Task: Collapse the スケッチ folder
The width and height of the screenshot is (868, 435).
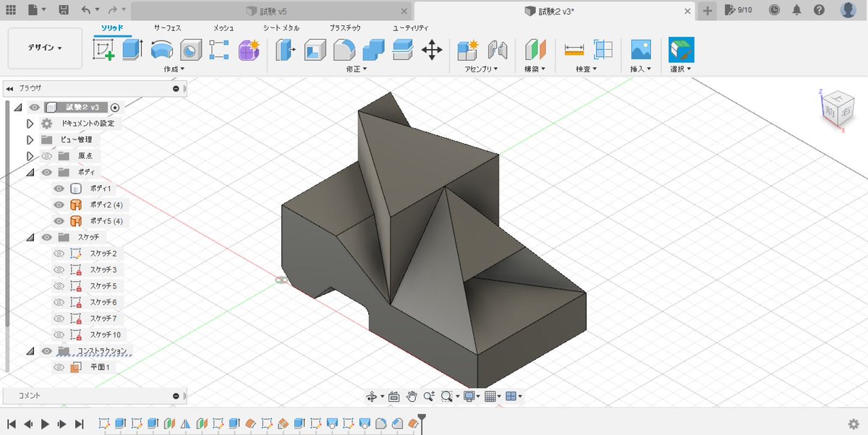Action: coord(30,237)
